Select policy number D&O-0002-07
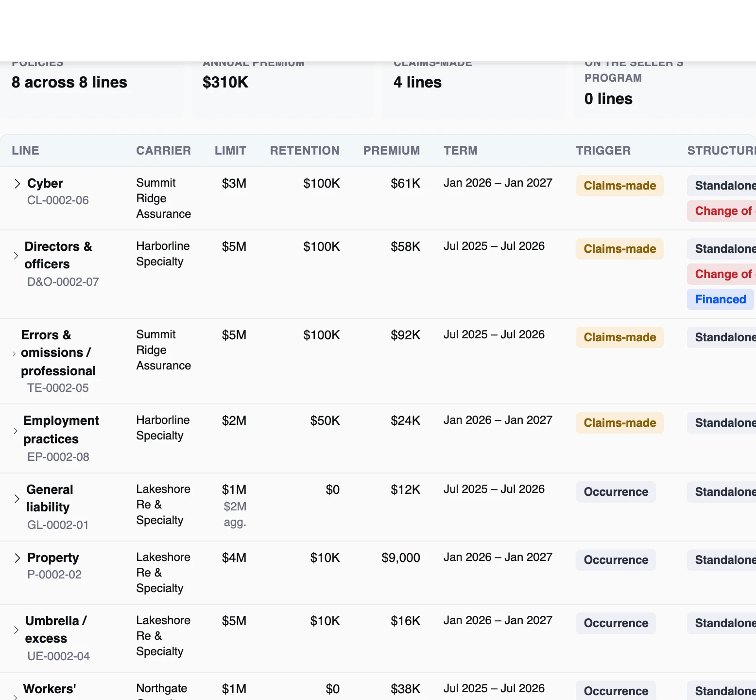Image resolution: width=756 pixels, height=700 pixels. pos(63,282)
